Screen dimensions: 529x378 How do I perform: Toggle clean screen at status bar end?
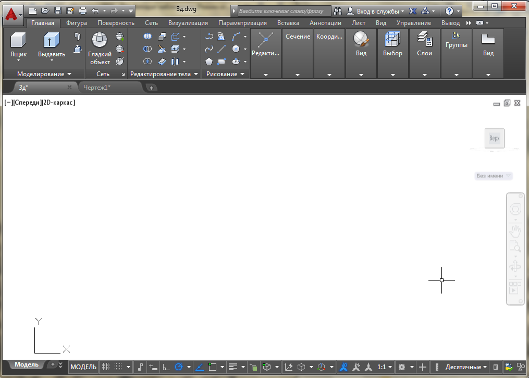521,367
